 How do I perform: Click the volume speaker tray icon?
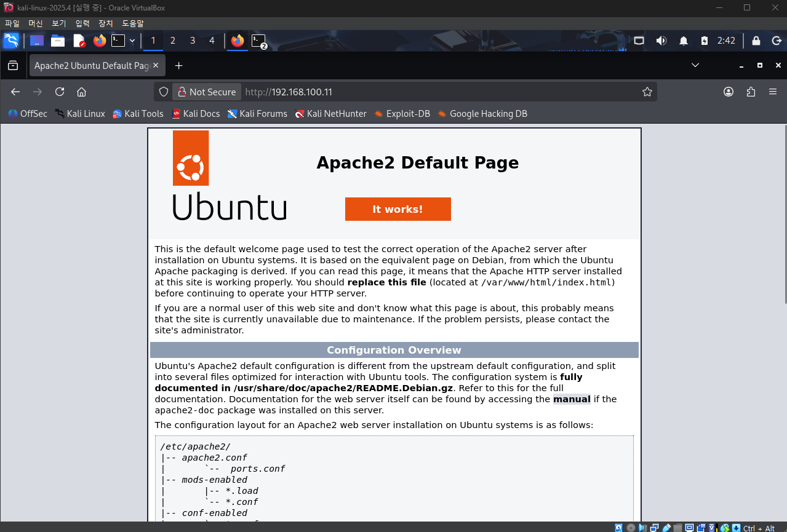[x=661, y=41]
